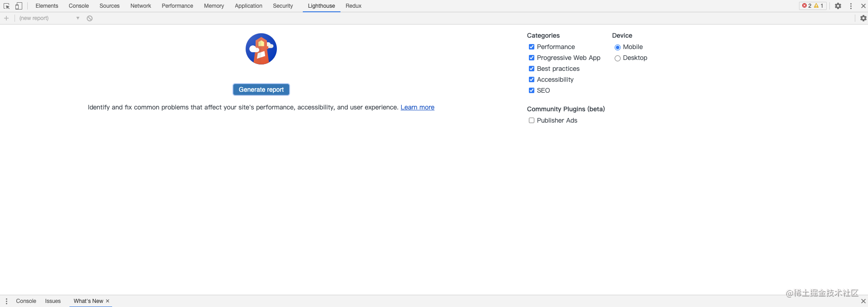
Task: Uncheck the Accessibility category
Action: 531,79
